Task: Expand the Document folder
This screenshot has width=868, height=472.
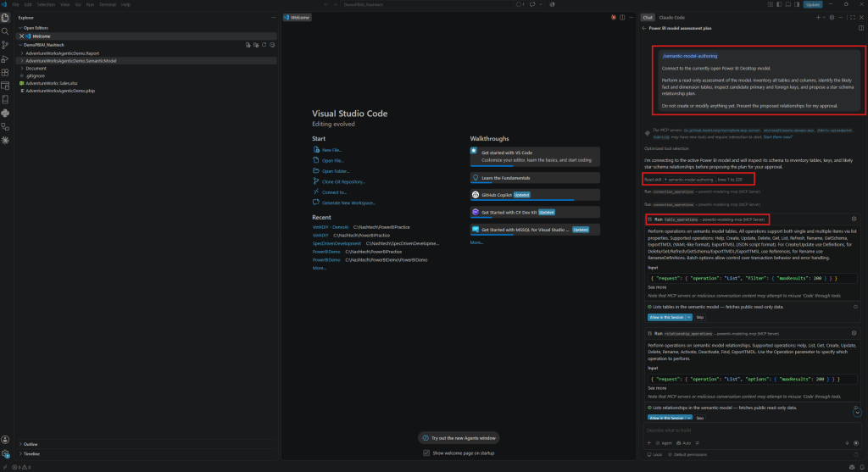Action: point(36,68)
